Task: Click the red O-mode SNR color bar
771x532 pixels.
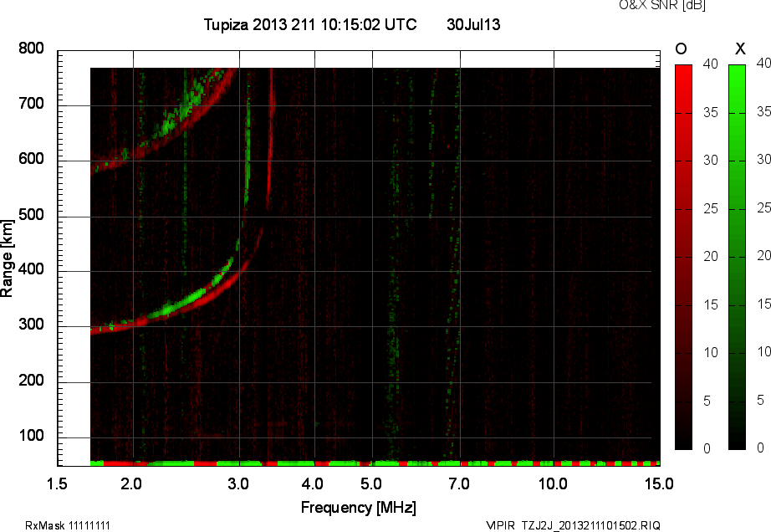Action: [683, 256]
